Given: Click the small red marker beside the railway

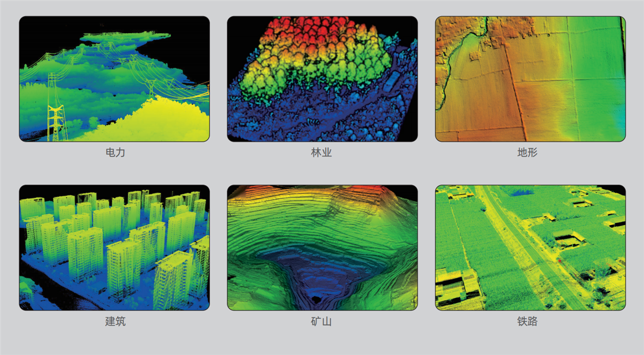Looking at the screenshot, I should click(558, 260).
